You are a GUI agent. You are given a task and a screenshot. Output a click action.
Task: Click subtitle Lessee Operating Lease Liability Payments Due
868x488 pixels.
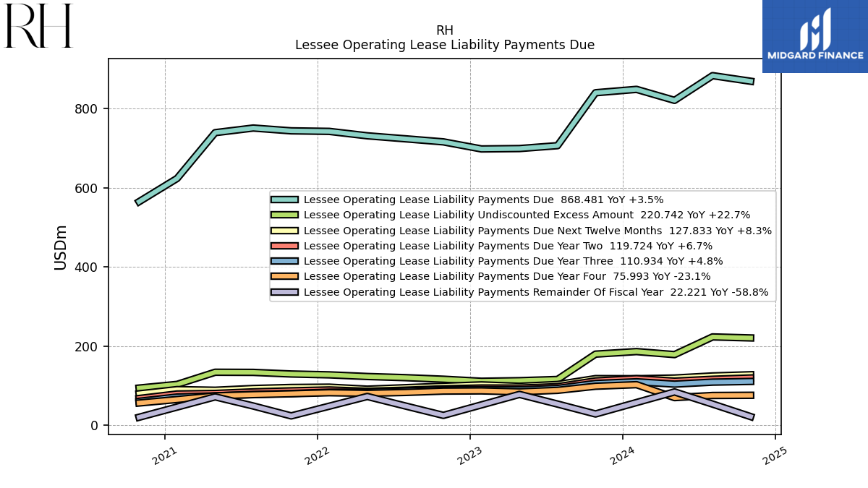click(445, 45)
